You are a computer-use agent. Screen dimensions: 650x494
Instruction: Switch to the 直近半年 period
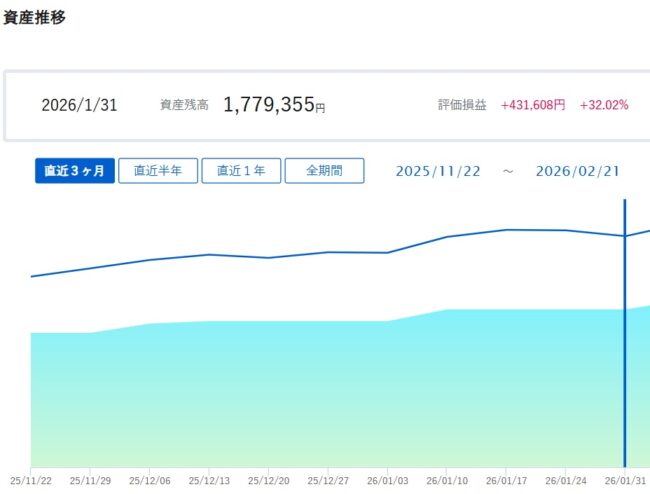pyautogui.click(x=158, y=170)
